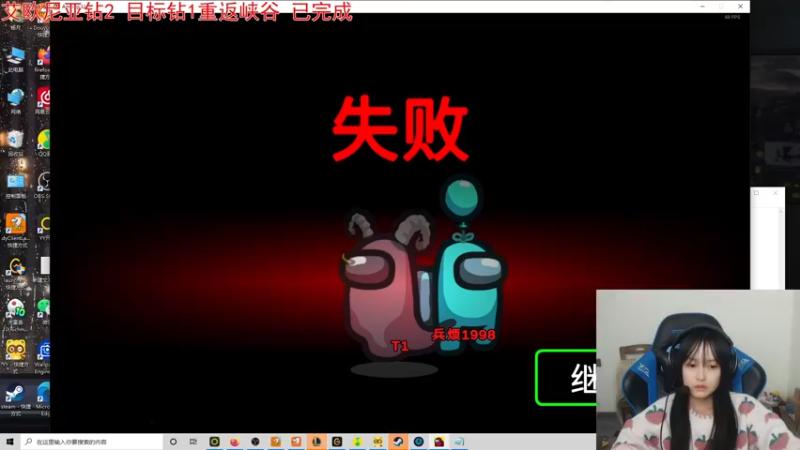This screenshot has height=450, width=800.
Task: Open This PC desktop icon
Action: point(15,59)
